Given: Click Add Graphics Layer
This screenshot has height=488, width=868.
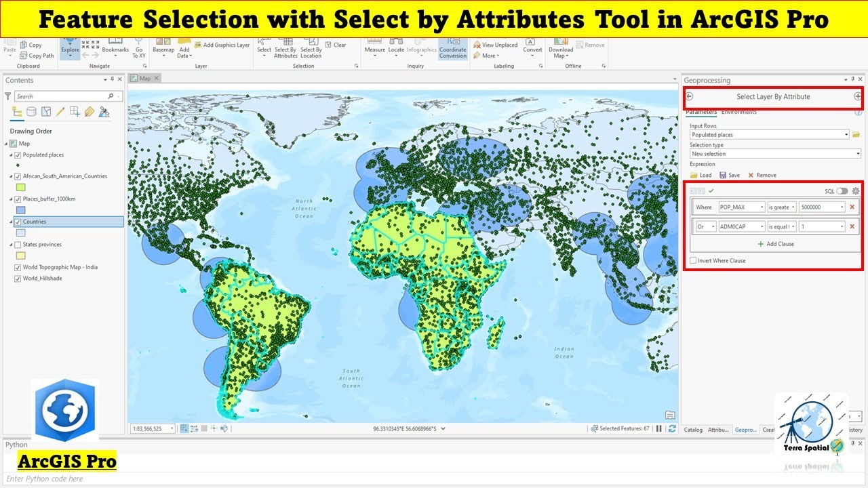Looking at the screenshot, I should pyautogui.click(x=222, y=45).
